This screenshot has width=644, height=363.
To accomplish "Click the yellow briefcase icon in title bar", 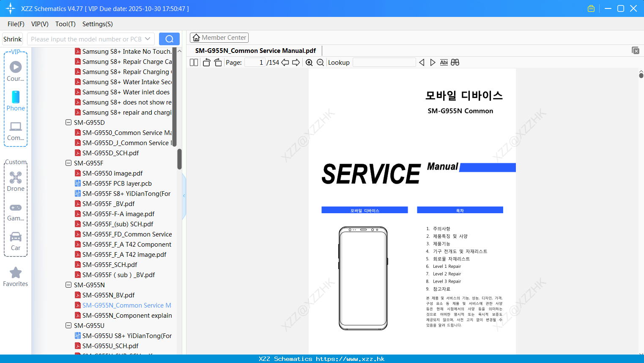I will 591,8.
